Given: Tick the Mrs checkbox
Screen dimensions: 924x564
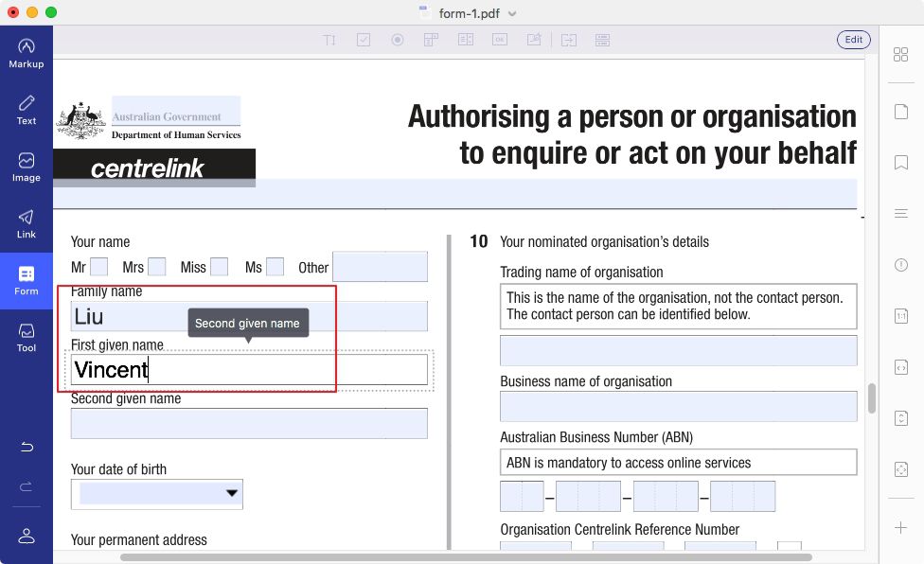Looking at the screenshot, I should coord(157,267).
